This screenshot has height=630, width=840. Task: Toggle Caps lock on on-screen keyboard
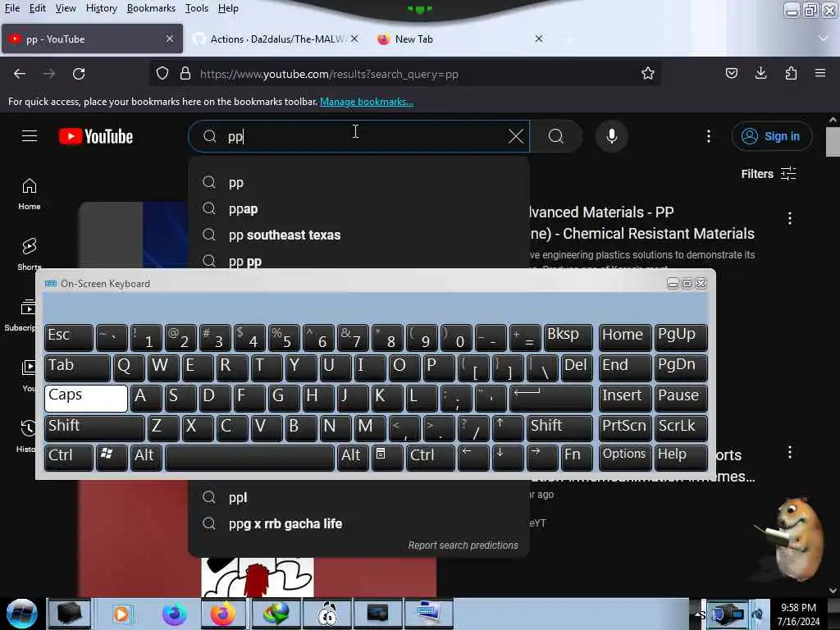[x=85, y=398]
